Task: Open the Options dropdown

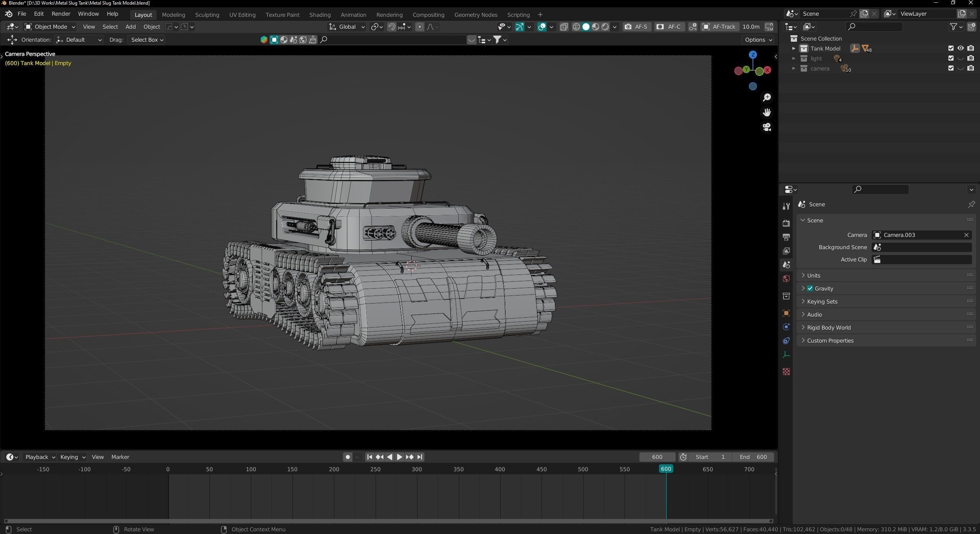Action: 758,40
